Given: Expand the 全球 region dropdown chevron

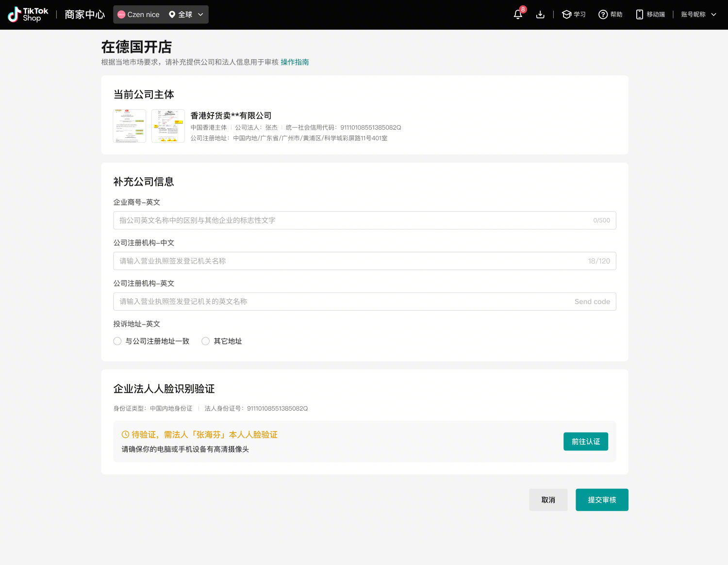Looking at the screenshot, I should click(x=200, y=15).
